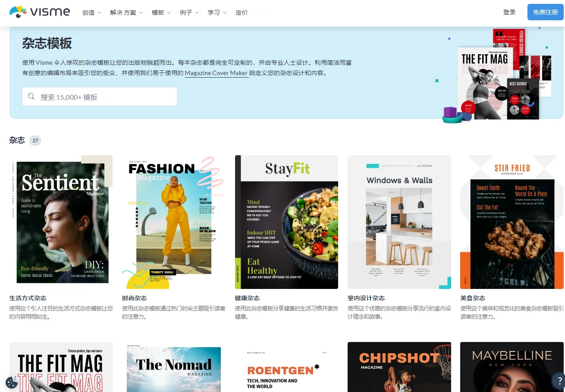Open the Chipshot magazine template thumbnail

tap(399, 367)
